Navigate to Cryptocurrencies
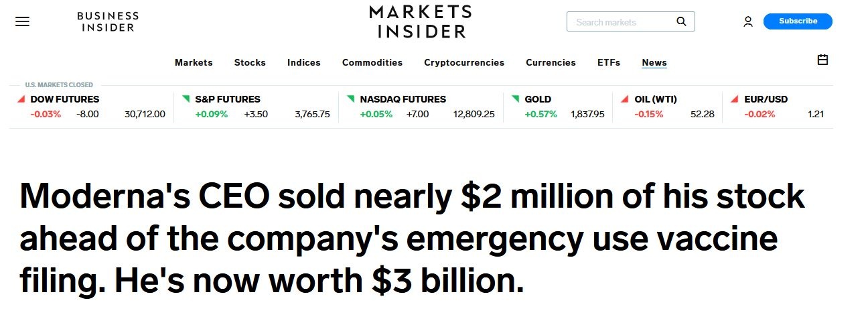Viewport: 868px width, 325px height. (x=464, y=62)
